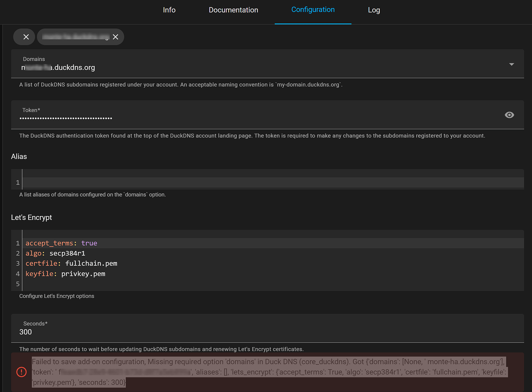The width and height of the screenshot is (532, 392).
Task: Select the Configuration tab
Action: pyautogui.click(x=313, y=10)
